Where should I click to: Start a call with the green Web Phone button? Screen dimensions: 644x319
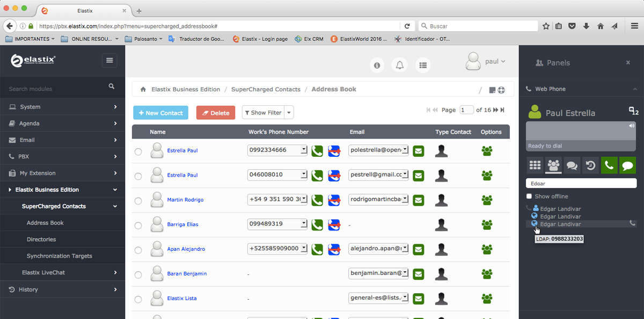point(609,165)
